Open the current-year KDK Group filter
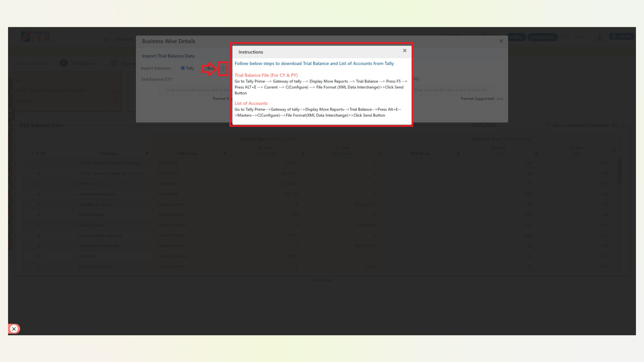 click(x=225, y=154)
